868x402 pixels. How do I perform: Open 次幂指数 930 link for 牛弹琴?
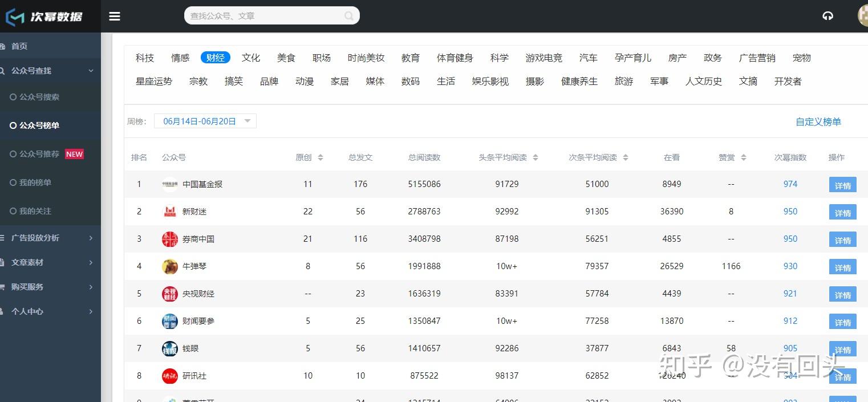790,266
